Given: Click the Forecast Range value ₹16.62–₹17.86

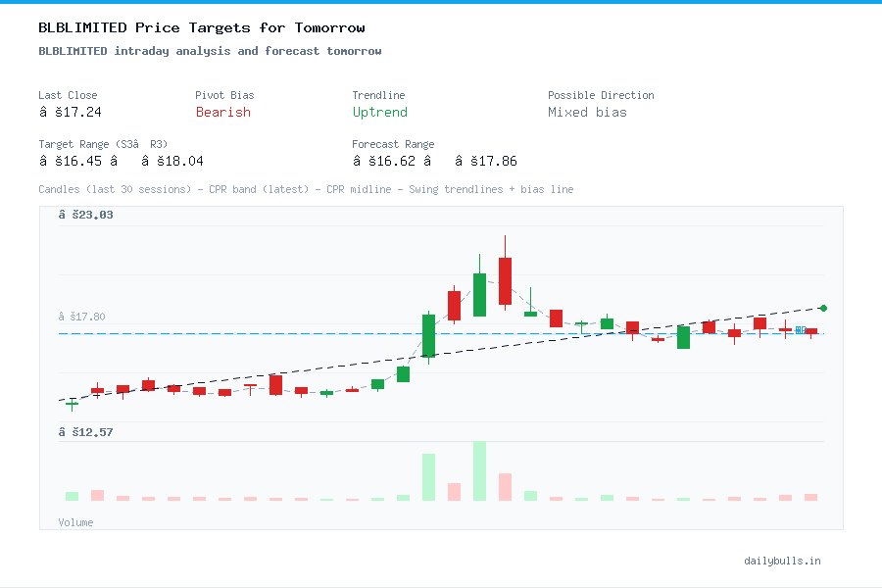Looking at the screenshot, I should [x=436, y=161].
